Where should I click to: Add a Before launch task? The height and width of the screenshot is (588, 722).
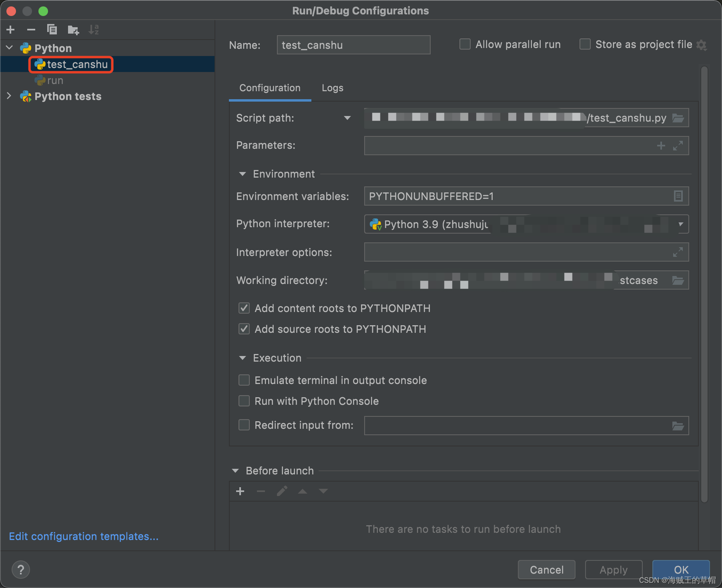pos(240,491)
